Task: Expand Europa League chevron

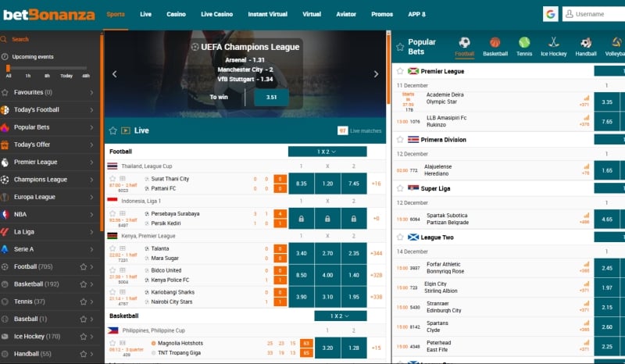Action: pos(91,197)
